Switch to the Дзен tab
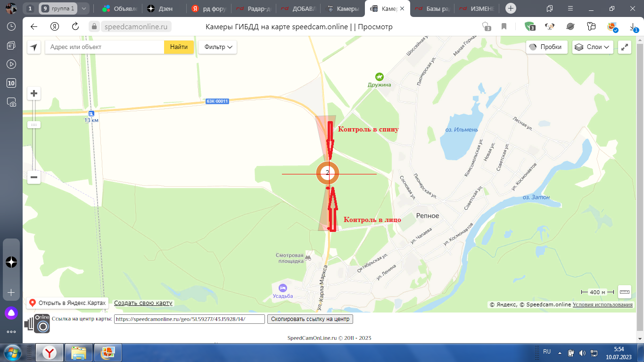 [x=160, y=8]
